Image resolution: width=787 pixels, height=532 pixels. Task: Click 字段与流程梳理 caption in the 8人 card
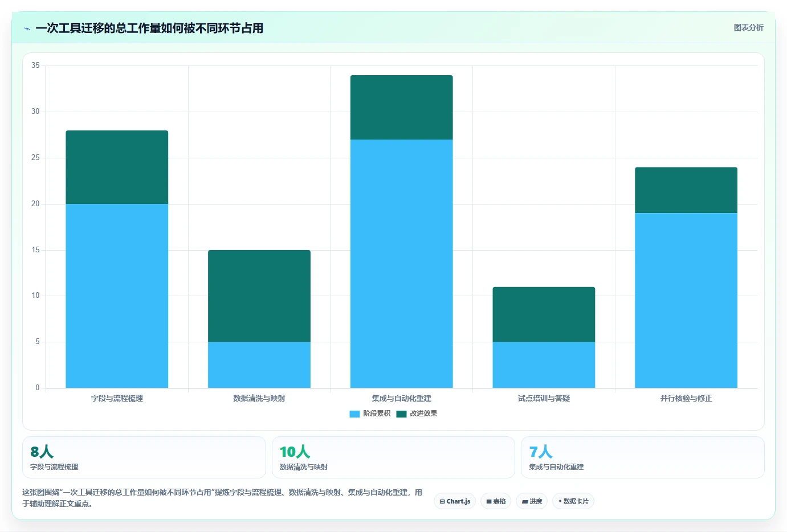54,467
